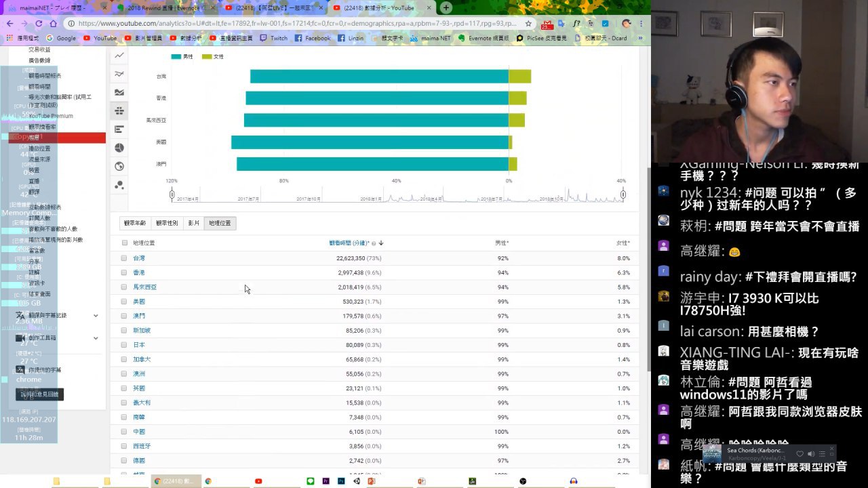Open the 訂閱人數 report in sidebar
This screenshot has width=868, height=488.
[39, 218]
